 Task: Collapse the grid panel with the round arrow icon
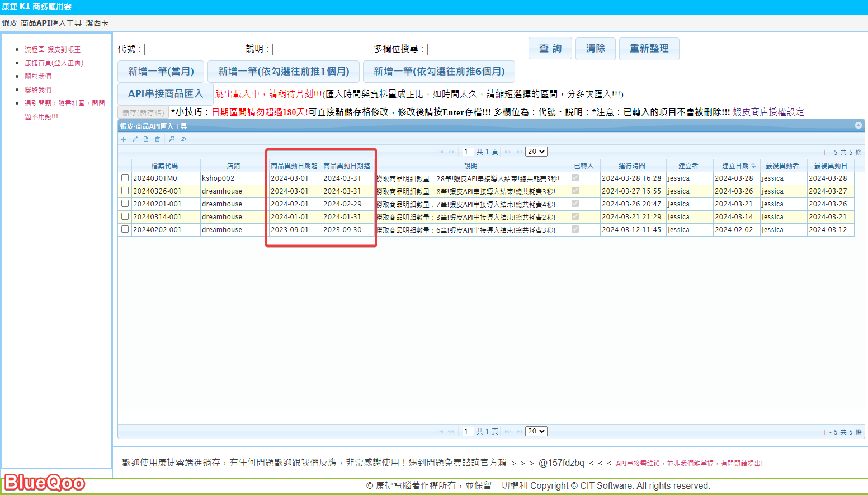(858, 125)
